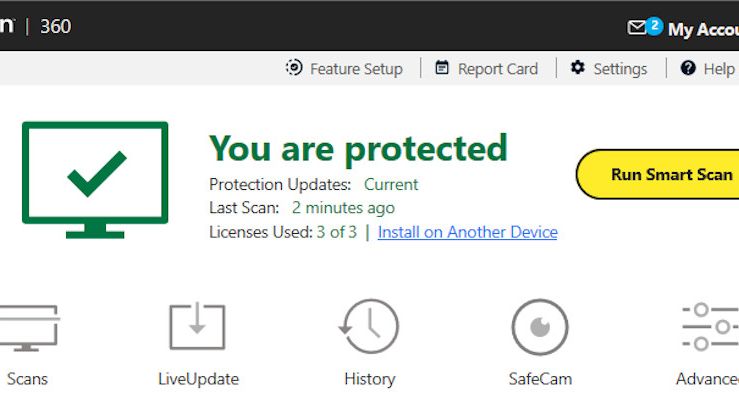This screenshot has height=416, width=739.
Task: Open the History clock icon
Action: pos(369,326)
